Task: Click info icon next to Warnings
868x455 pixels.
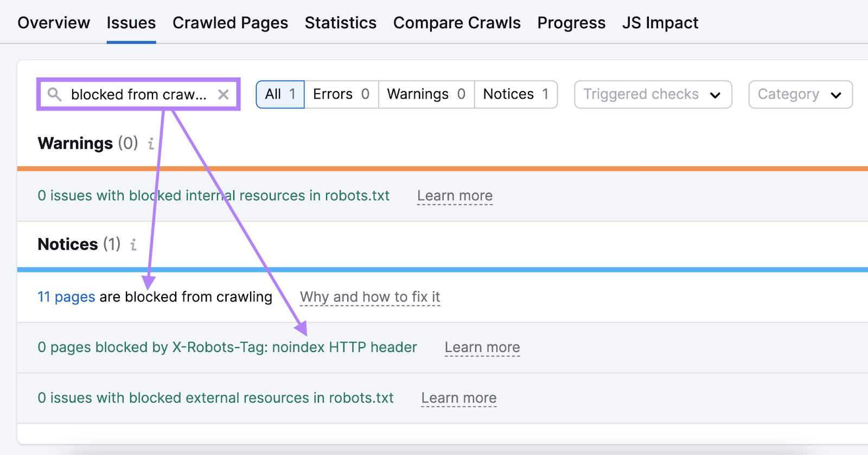Action: click(151, 144)
